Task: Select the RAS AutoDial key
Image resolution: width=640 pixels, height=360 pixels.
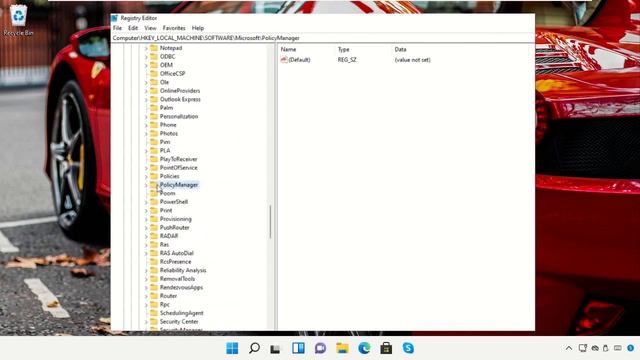Action: (x=177, y=253)
